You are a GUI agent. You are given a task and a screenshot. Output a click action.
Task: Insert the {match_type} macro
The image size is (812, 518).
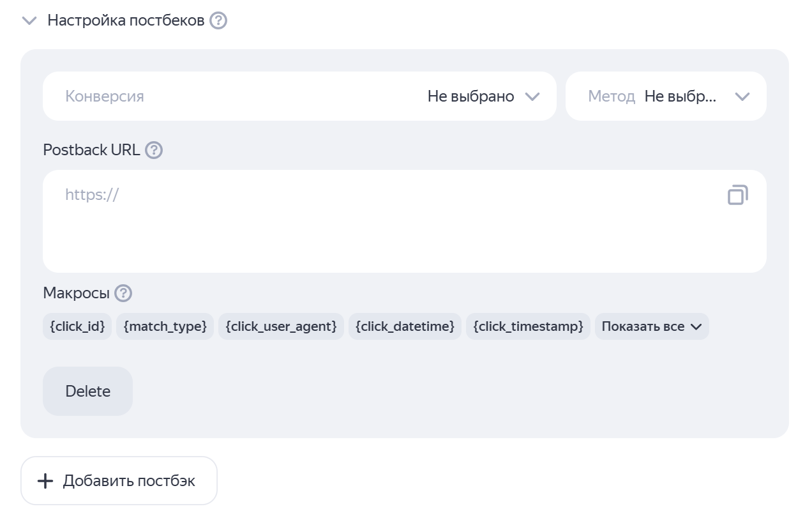[165, 326]
